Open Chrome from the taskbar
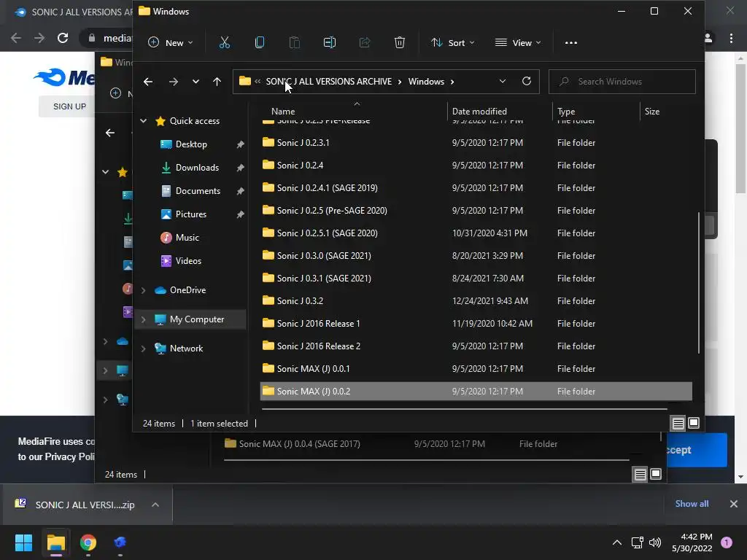747x560 pixels. (x=88, y=542)
